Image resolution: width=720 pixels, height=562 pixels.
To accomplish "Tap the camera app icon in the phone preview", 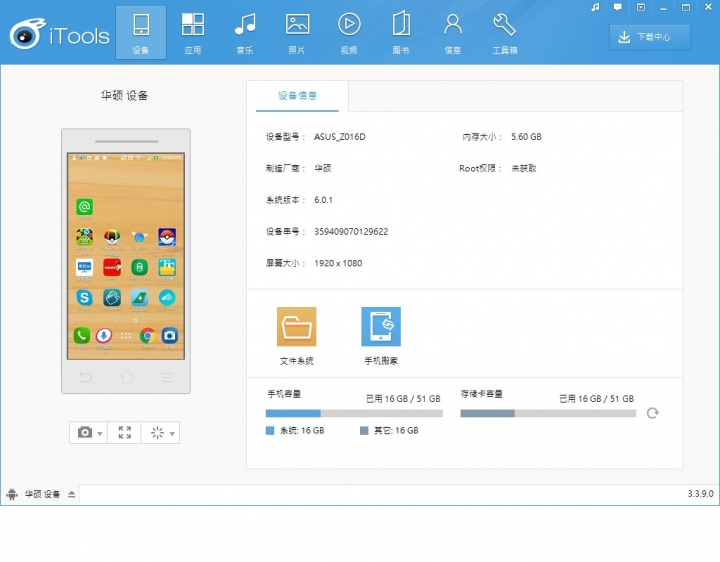I will (169, 336).
